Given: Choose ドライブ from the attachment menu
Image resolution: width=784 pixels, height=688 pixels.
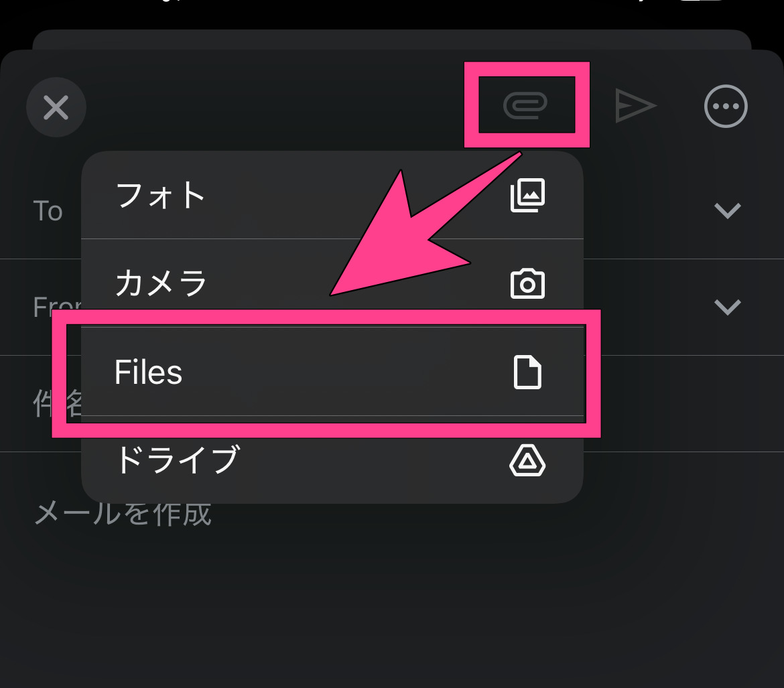Looking at the screenshot, I should pos(177,460).
